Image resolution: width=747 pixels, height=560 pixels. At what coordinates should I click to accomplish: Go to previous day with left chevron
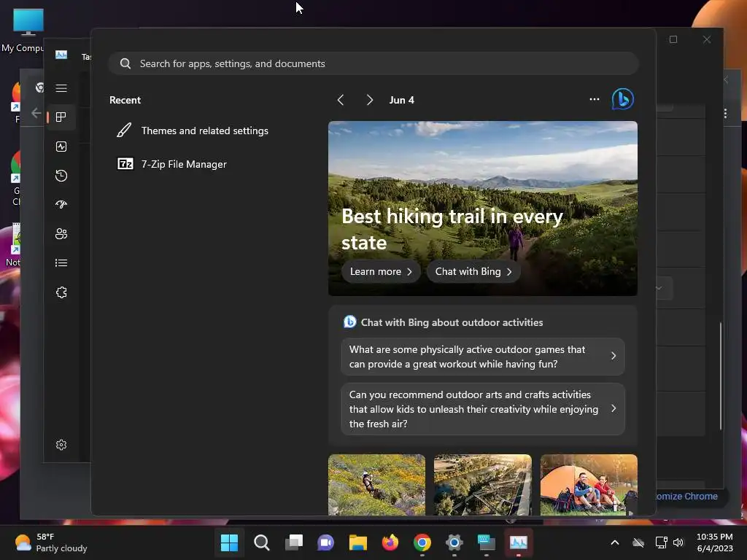coord(340,100)
